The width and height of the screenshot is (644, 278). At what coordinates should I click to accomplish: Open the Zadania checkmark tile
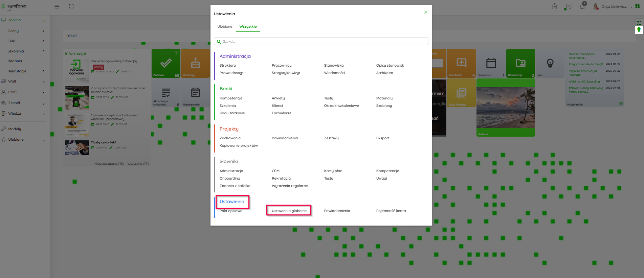point(166,63)
